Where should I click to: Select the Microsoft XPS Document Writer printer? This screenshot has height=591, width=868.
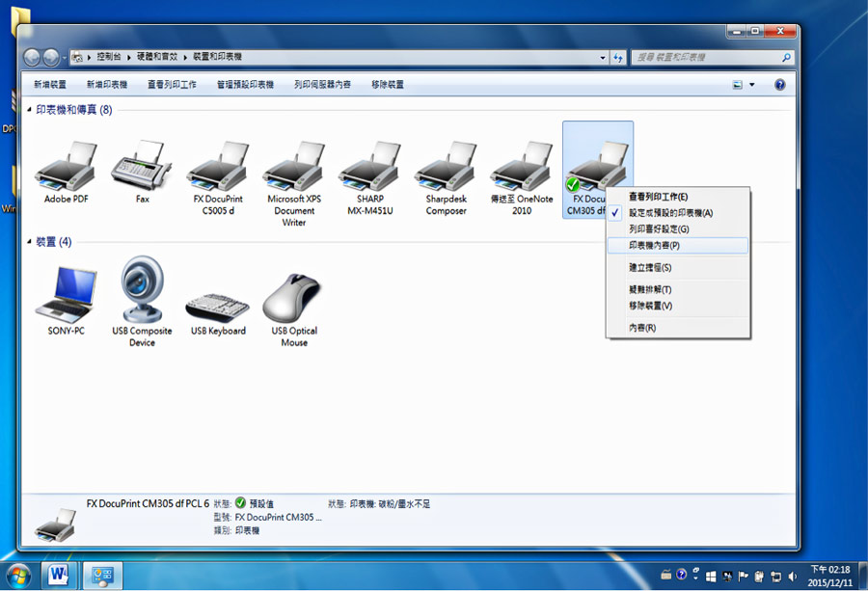[294, 166]
